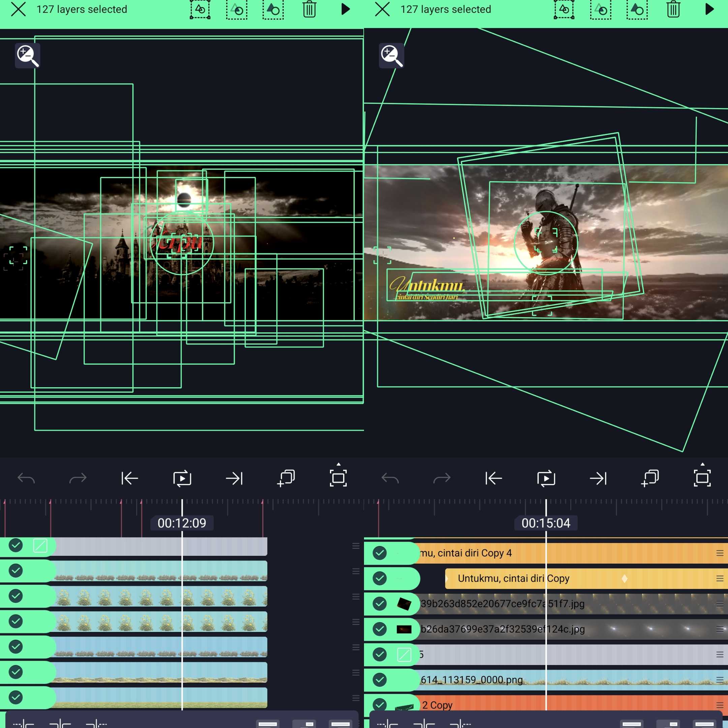The image size is (728, 728).
Task: Click the circular center handle on the knight
Action: coord(546,243)
